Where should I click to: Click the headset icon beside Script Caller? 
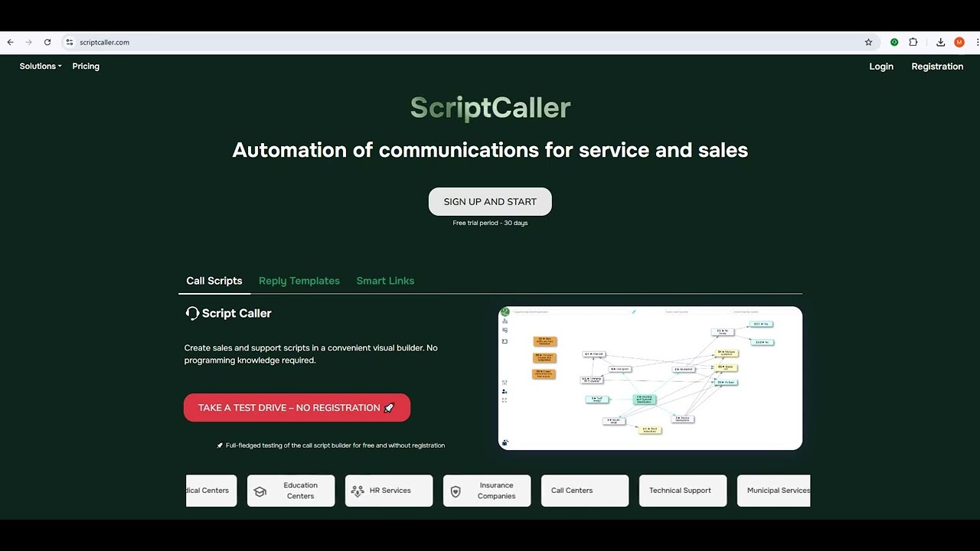[192, 313]
